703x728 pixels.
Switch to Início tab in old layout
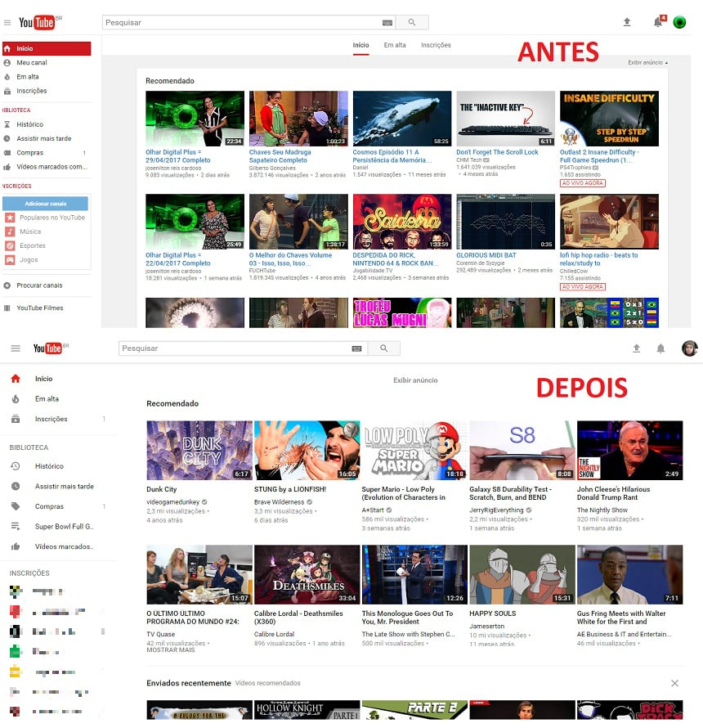coord(360,45)
